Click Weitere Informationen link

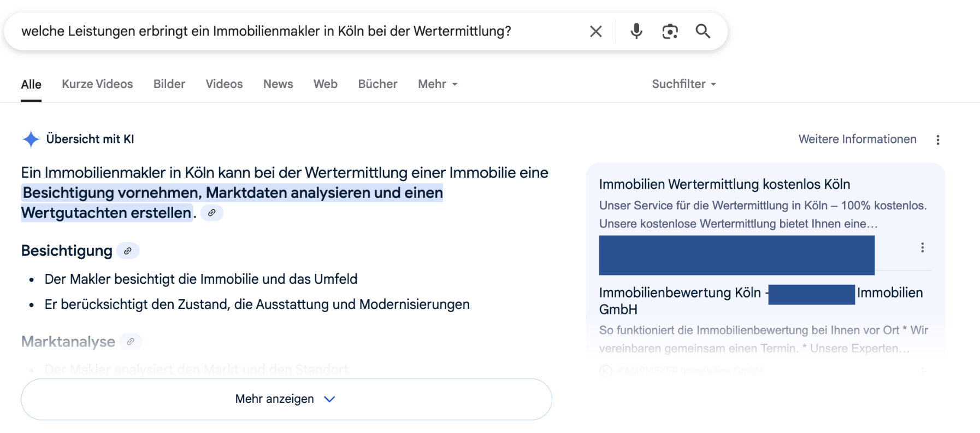[857, 139]
